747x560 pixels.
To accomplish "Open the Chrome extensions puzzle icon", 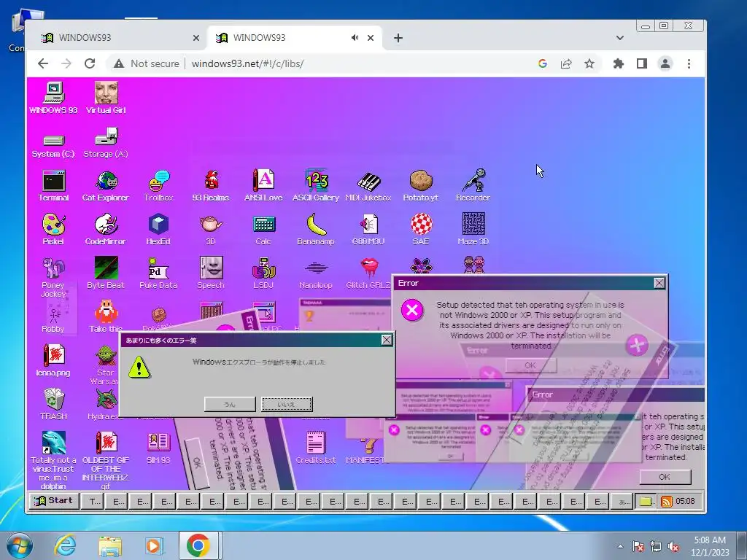I will click(619, 64).
